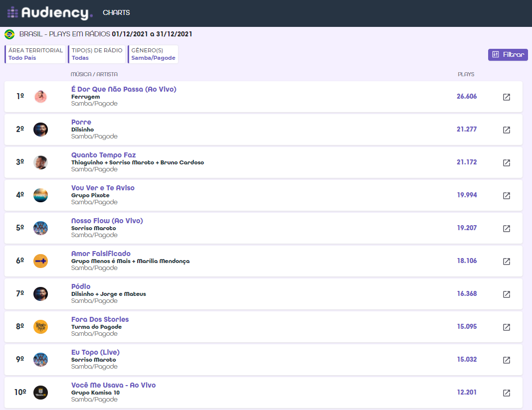Viewport: 532px width, 410px height.
Task: Click ranking position 1º
Action: click(x=20, y=96)
